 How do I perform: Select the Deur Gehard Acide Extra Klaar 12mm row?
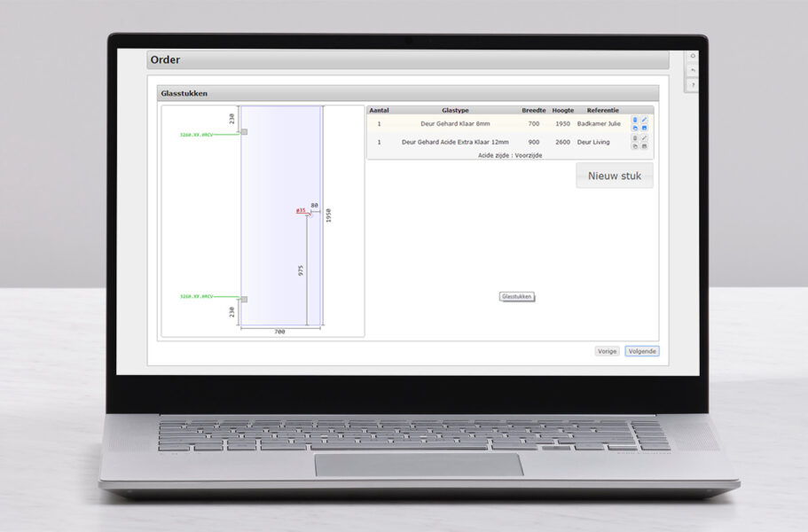click(x=510, y=142)
